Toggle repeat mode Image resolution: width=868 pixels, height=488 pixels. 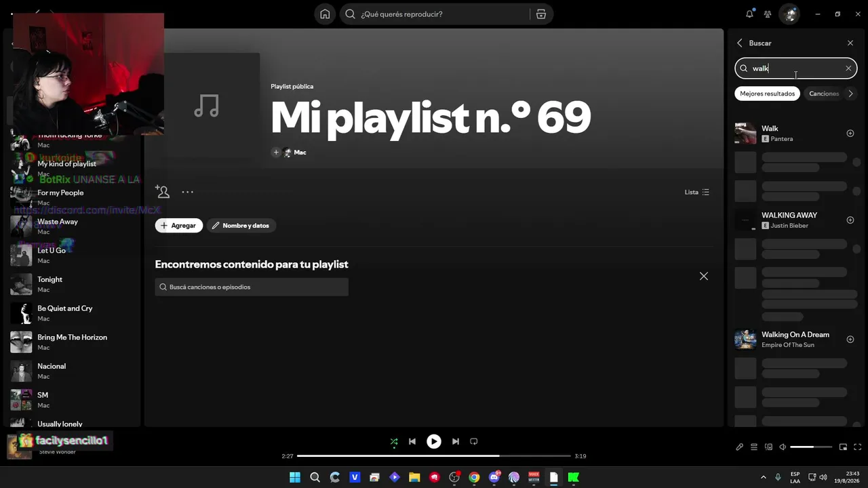[474, 442]
